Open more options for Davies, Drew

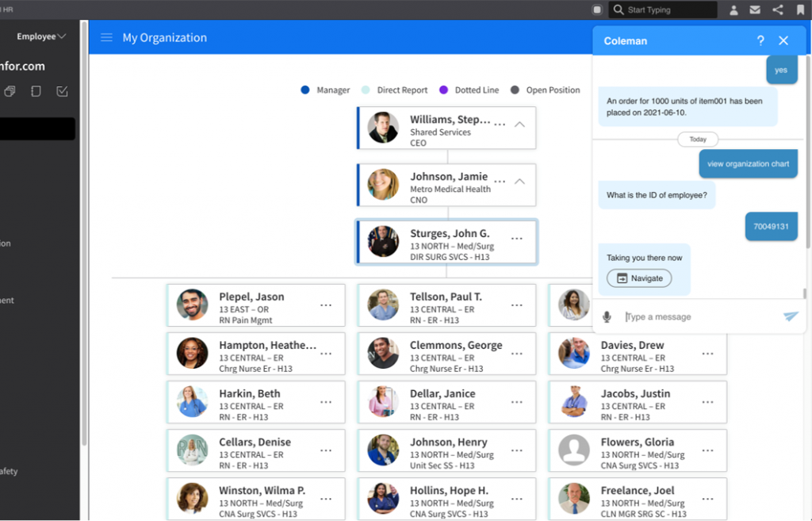click(x=708, y=354)
